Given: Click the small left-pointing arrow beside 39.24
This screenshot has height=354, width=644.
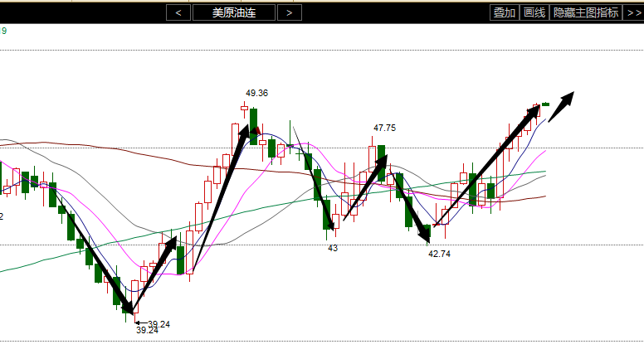Looking at the screenshot, I should click(139, 323).
